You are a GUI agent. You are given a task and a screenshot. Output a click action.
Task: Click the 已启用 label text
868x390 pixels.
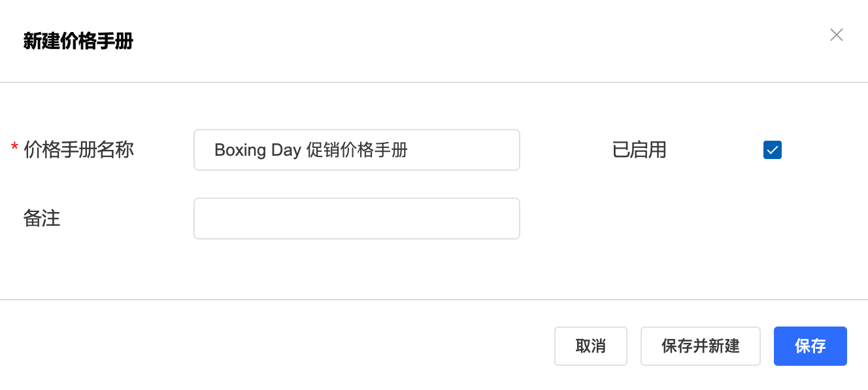[x=639, y=151]
